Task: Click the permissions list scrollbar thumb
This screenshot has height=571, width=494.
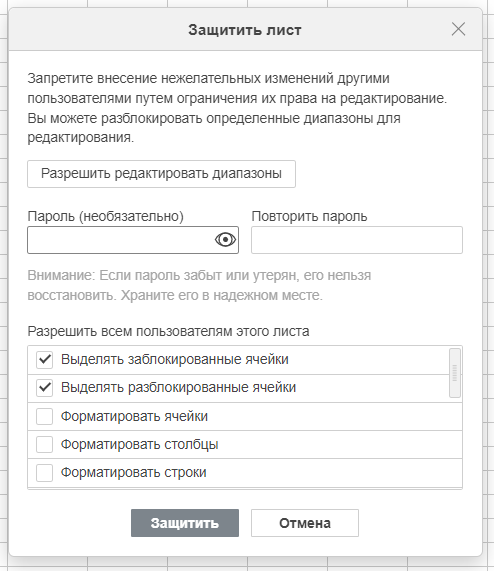Action: pyautogui.click(x=455, y=373)
